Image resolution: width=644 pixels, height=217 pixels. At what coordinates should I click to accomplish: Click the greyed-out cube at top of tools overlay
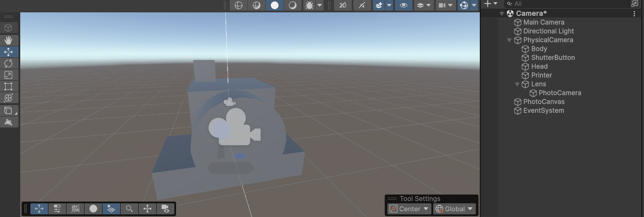pyautogui.click(x=8, y=28)
